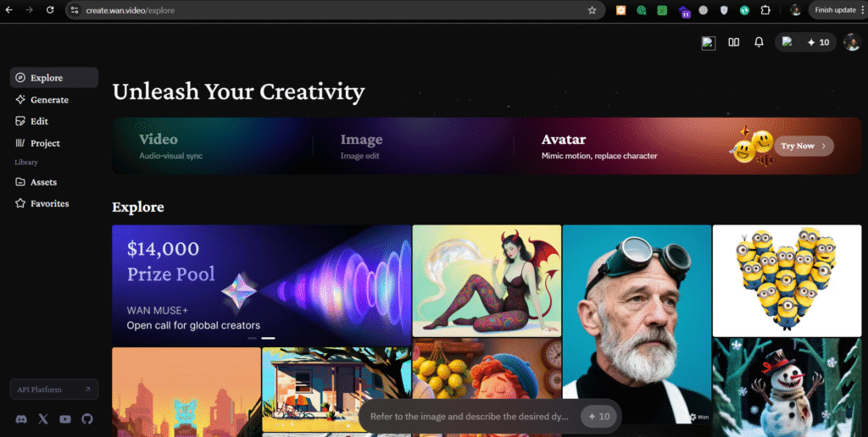
Task: Open the browser extensions puzzle icon
Action: [765, 10]
